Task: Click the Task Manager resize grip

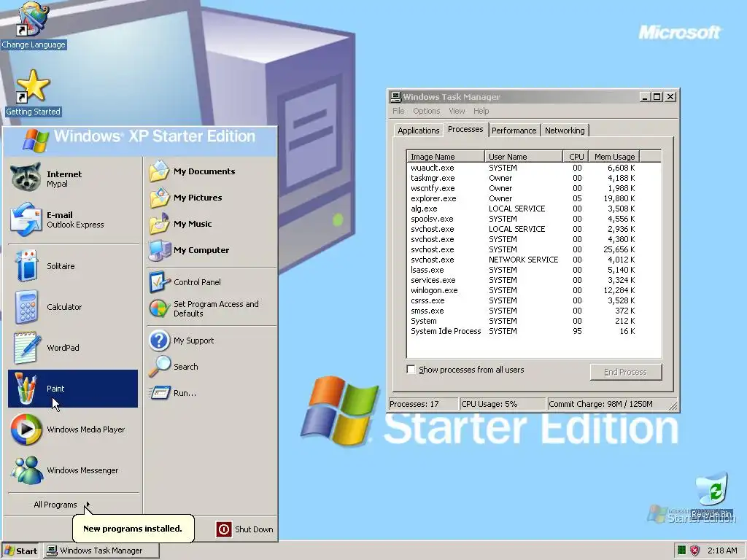Action: [673, 405]
